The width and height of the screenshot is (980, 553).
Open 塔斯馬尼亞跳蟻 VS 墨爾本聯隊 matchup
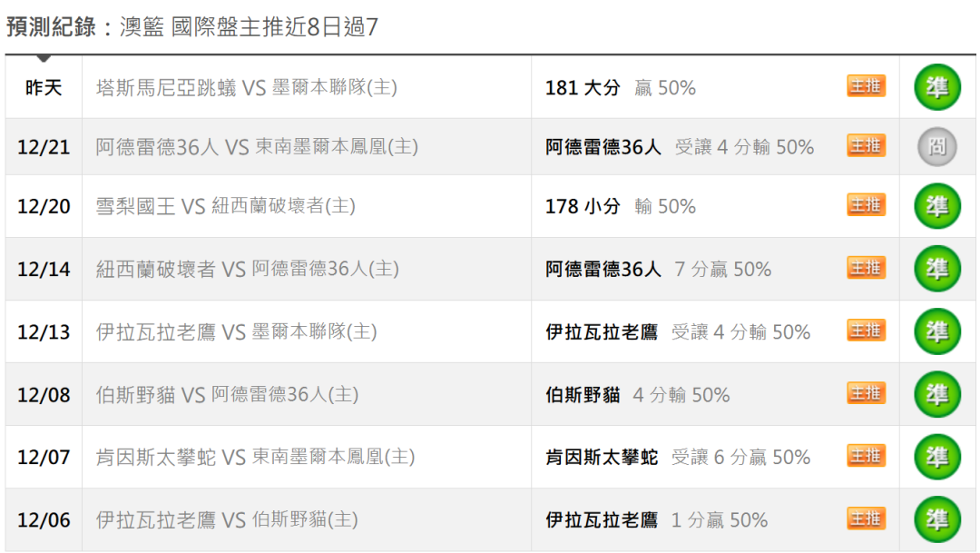246,87
